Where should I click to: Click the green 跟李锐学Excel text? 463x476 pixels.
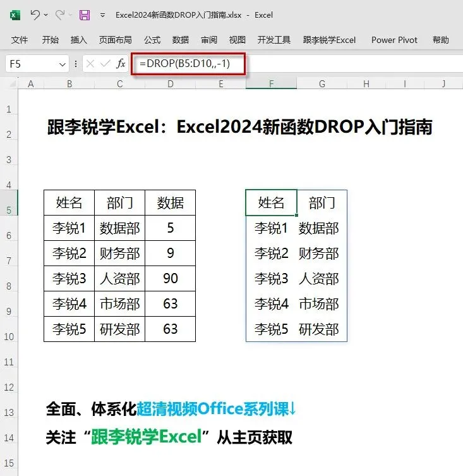click(147, 437)
